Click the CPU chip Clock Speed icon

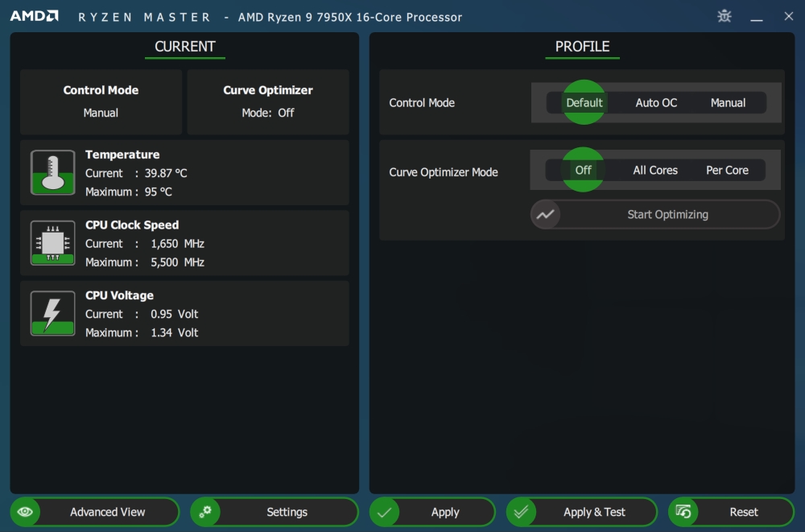(53, 243)
